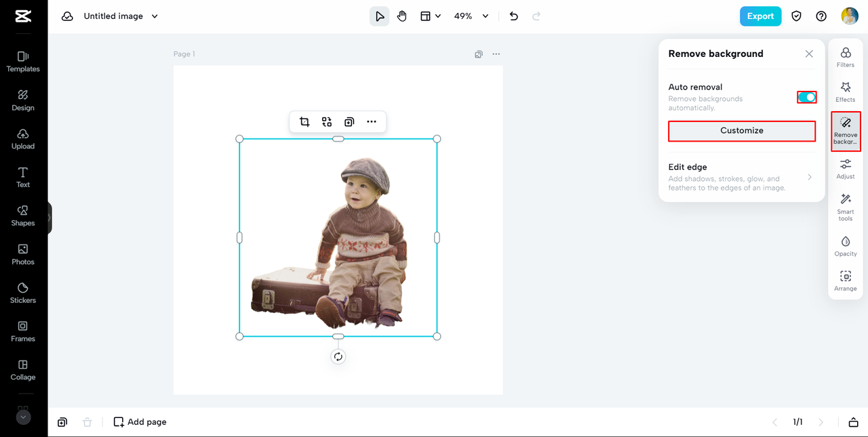Image resolution: width=868 pixels, height=437 pixels.
Task: Open the user profile avatar
Action: pyautogui.click(x=850, y=16)
